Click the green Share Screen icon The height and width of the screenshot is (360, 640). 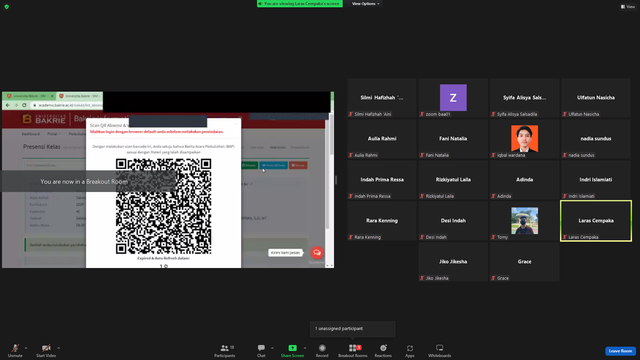click(x=293, y=348)
